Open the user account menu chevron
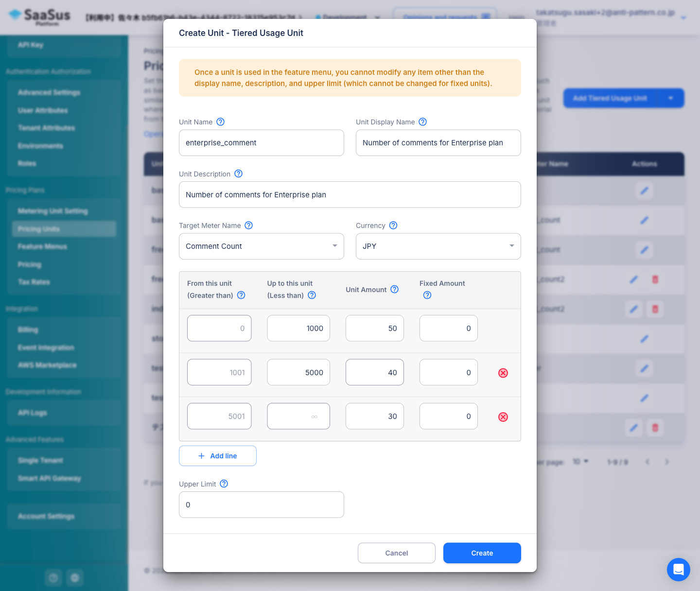This screenshot has width=700, height=591. point(683,17)
